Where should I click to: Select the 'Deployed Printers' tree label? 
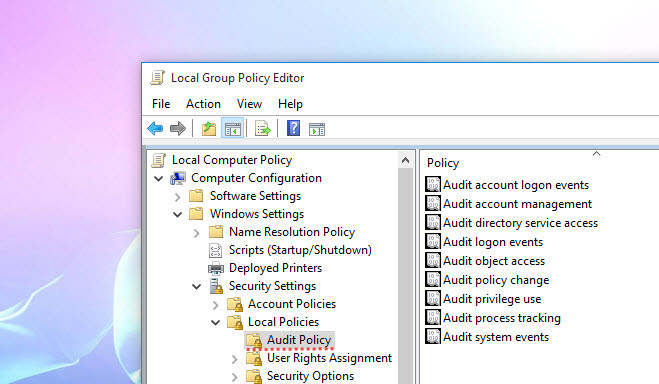point(275,268)
